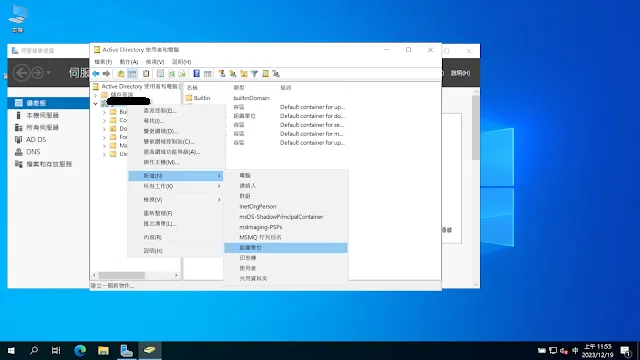Select msDS-ShadowPrincipalContainer in the submenu
The height and width of the screenshot is (360, 640).
pos(286,217)
